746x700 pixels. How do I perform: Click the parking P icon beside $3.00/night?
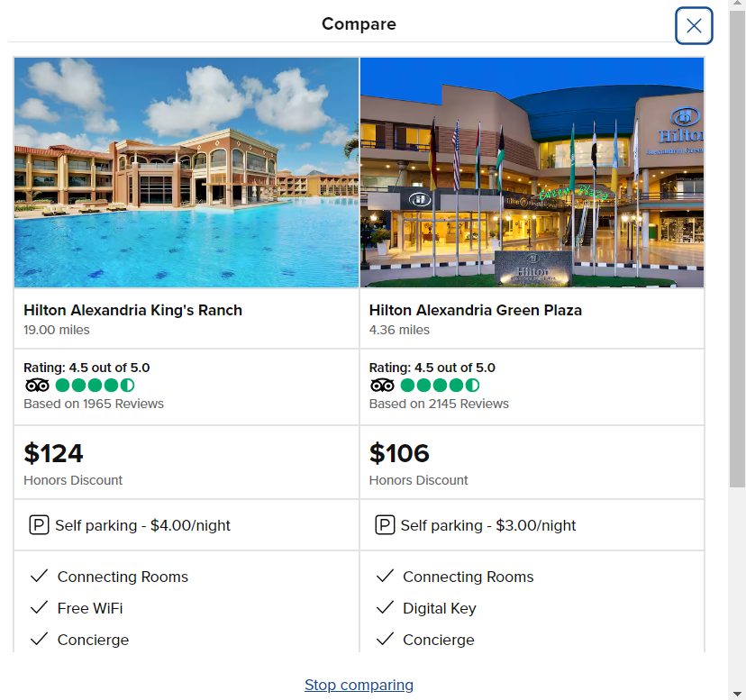(385, 525)
